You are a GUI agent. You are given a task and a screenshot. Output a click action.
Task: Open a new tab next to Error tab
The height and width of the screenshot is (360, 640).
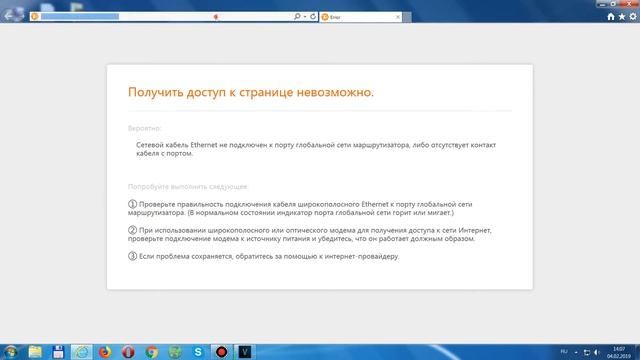tap(407, 17)
